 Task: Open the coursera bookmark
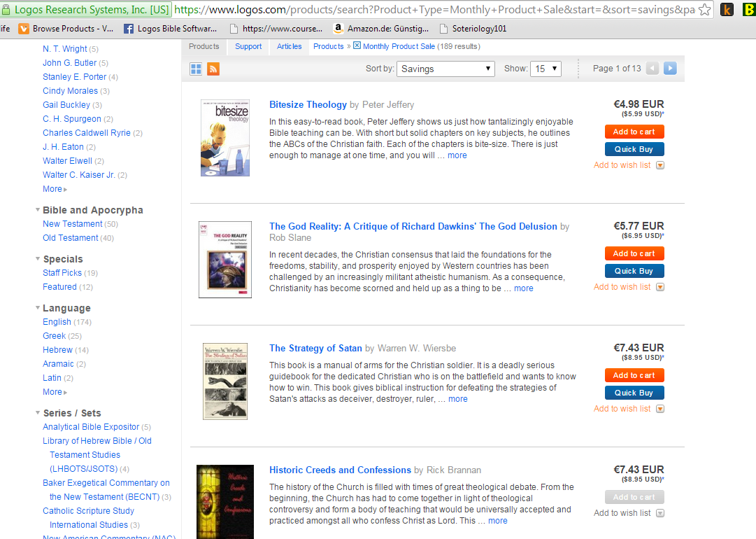point(276,29)
